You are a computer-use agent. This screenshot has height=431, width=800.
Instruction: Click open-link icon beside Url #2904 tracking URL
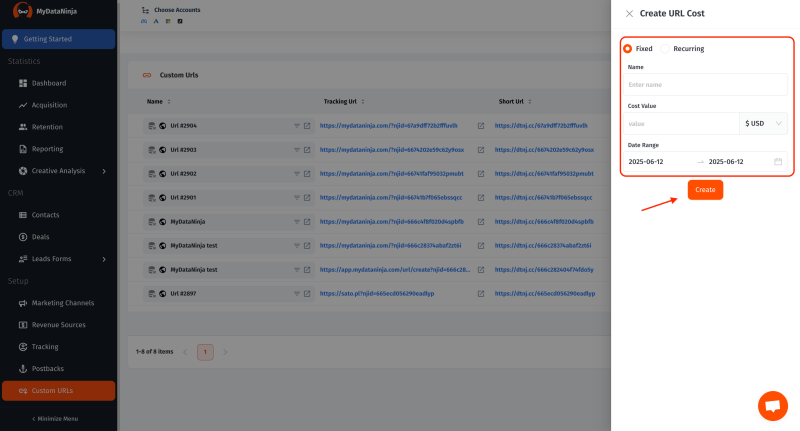click(481, 125)
